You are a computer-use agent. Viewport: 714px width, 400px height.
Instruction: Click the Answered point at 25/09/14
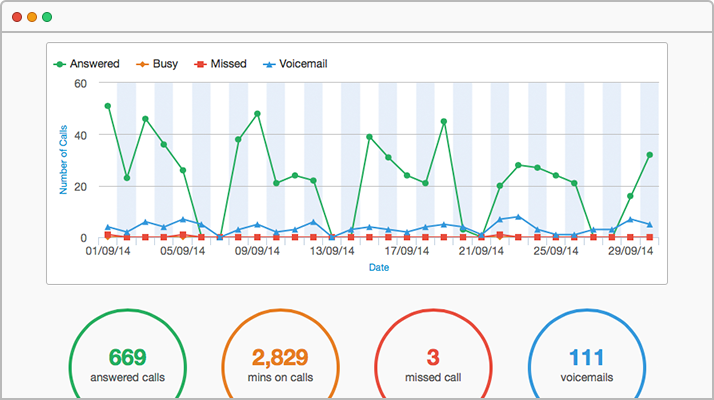click(556, 175)
